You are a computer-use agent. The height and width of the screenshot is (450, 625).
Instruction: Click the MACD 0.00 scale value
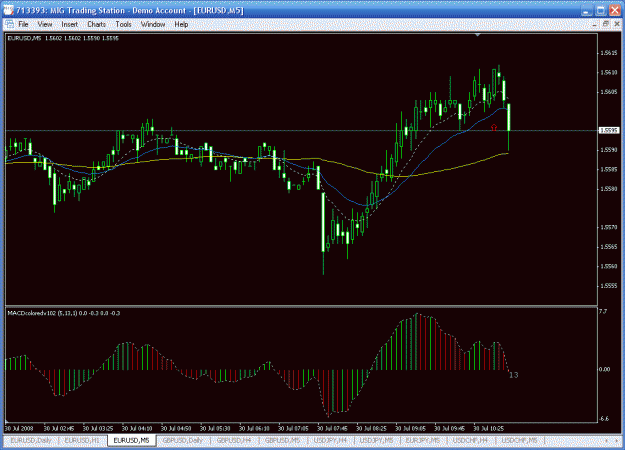[605, 369]
